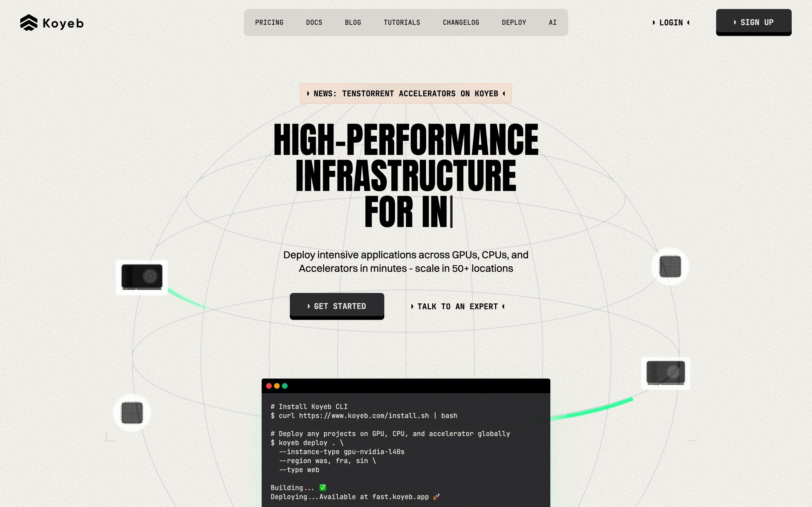Open the Changelog nav link

point(461,23)
